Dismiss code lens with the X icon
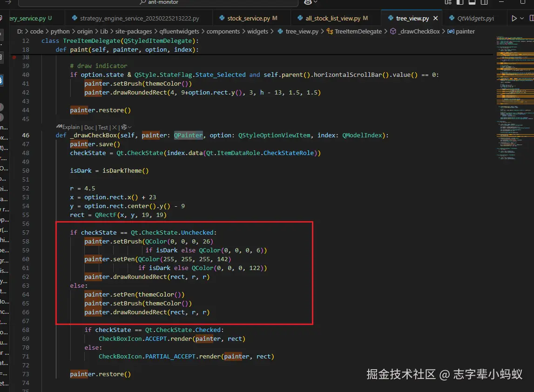 pyautogui.click(x=115, y=128)
